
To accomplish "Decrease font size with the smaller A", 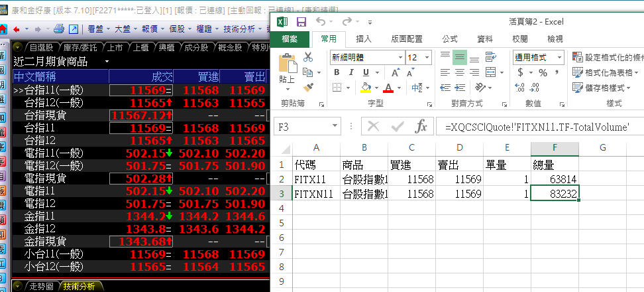I will pos(410,73).
